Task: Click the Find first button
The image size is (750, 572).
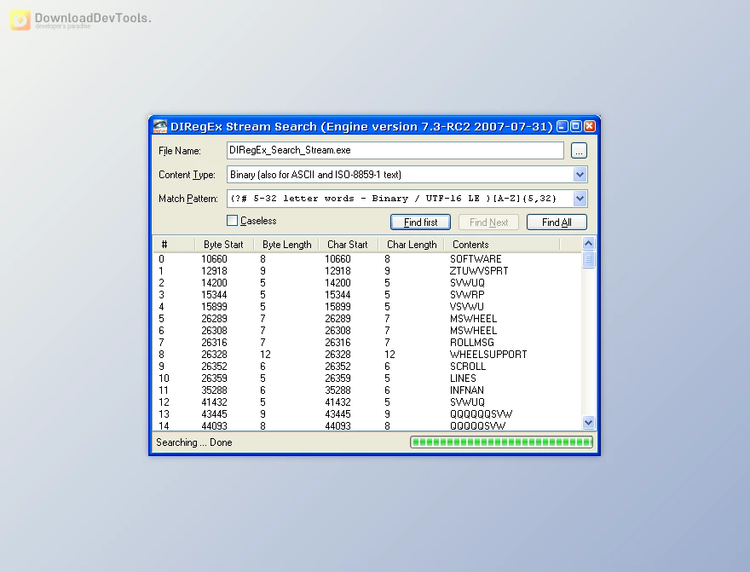Action: (x=420, y=222)
